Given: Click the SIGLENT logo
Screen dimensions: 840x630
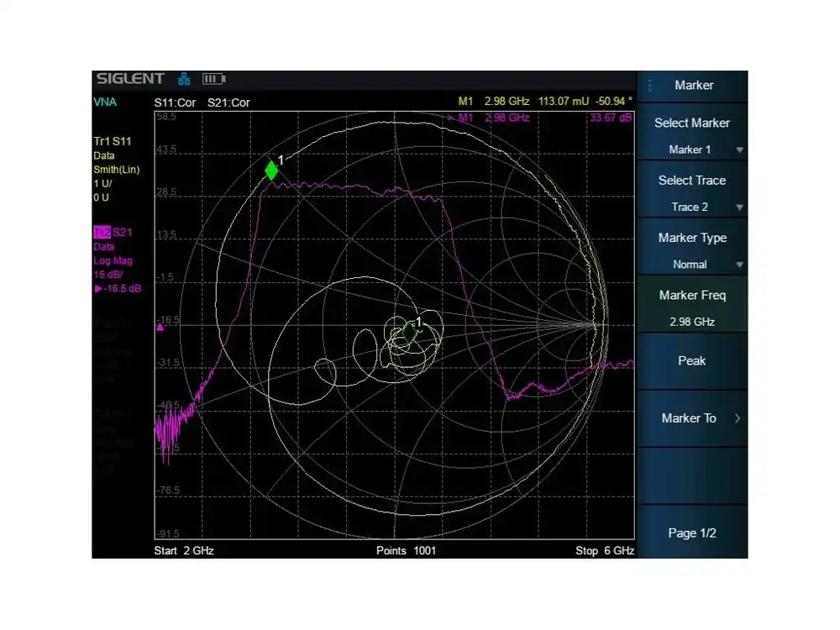Looking at the screenshot, I should tap(130, 79).
